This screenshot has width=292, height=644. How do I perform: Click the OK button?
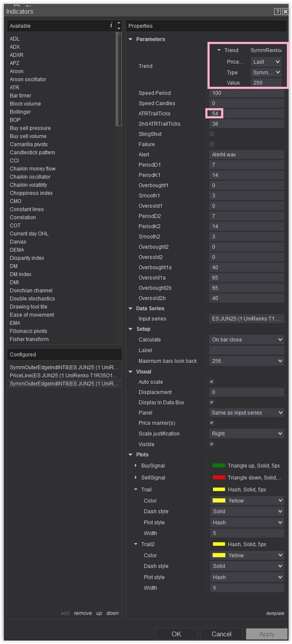coord(176,634)
